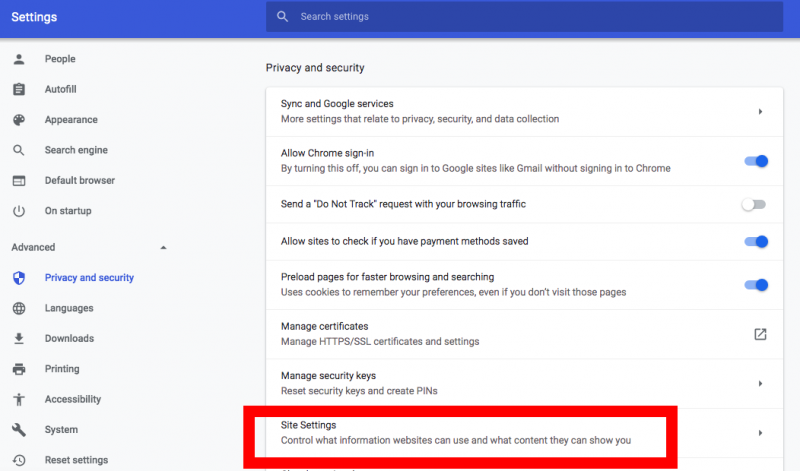Click the Search settings input field

[x=524, y=17]
